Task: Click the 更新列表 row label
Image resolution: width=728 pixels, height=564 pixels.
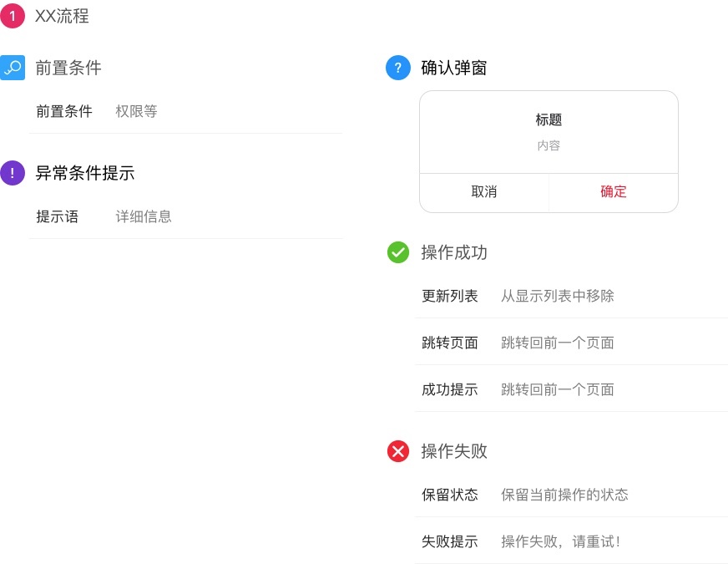Action: pyautogui.click(x=450, y=296)
